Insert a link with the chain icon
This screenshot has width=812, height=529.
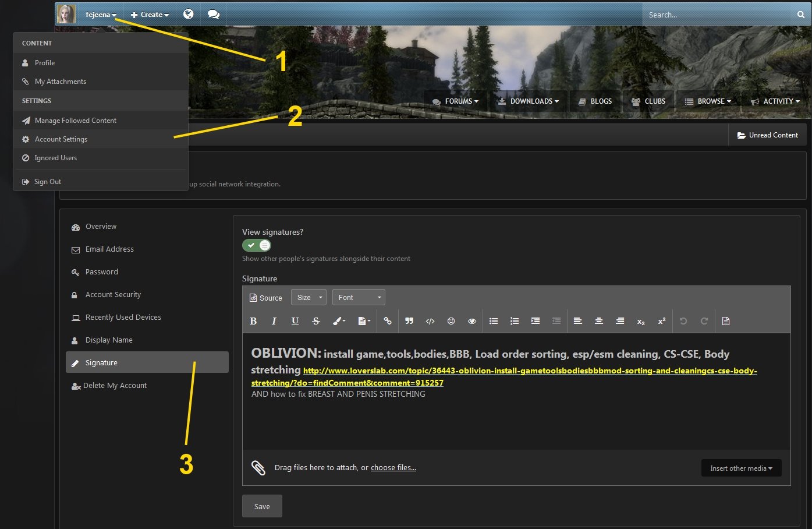tap(388, 321)
